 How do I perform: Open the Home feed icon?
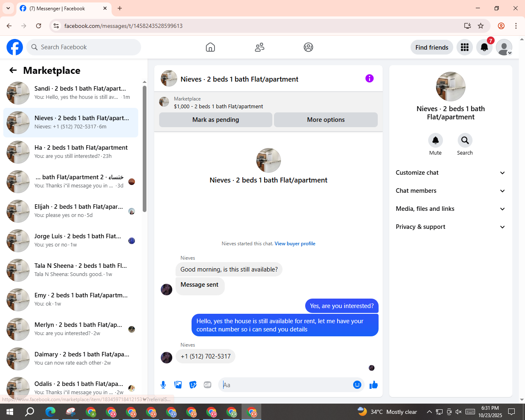(210, 47)
